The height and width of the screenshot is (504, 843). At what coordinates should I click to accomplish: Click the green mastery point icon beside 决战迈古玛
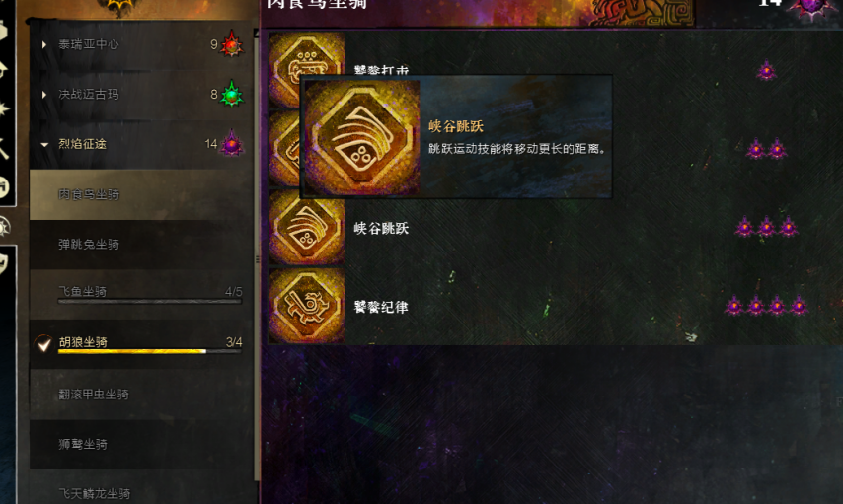pyautogui.click(x=232, y=94)
